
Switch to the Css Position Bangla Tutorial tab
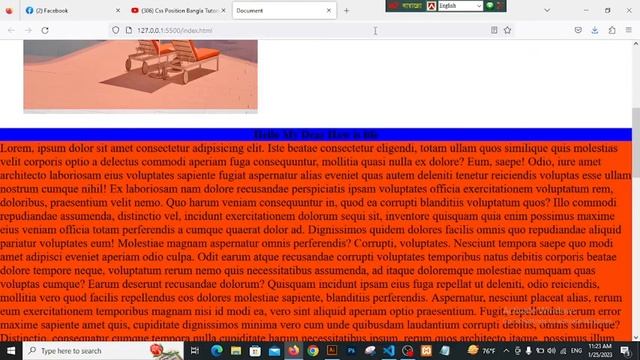178,11
